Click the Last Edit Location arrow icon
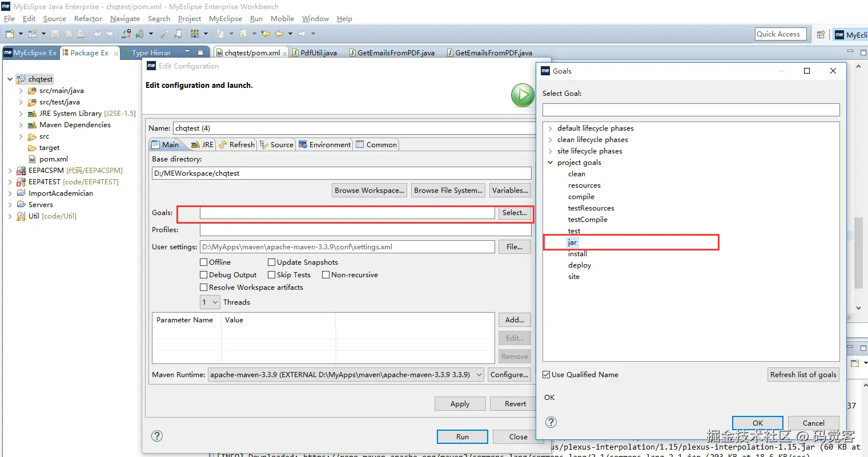Viewport: 868px width, 457px height. point(266,34)
